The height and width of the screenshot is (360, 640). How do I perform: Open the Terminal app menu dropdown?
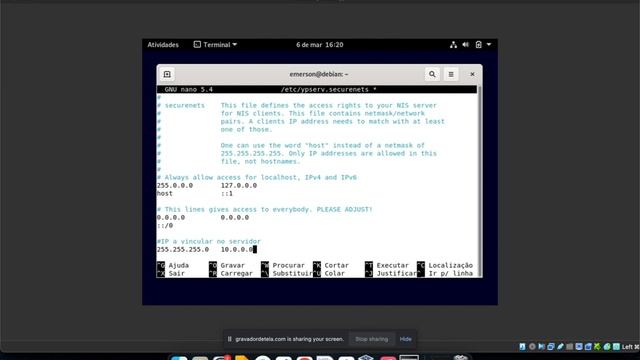pyautogui.click(x=215, y=44)
